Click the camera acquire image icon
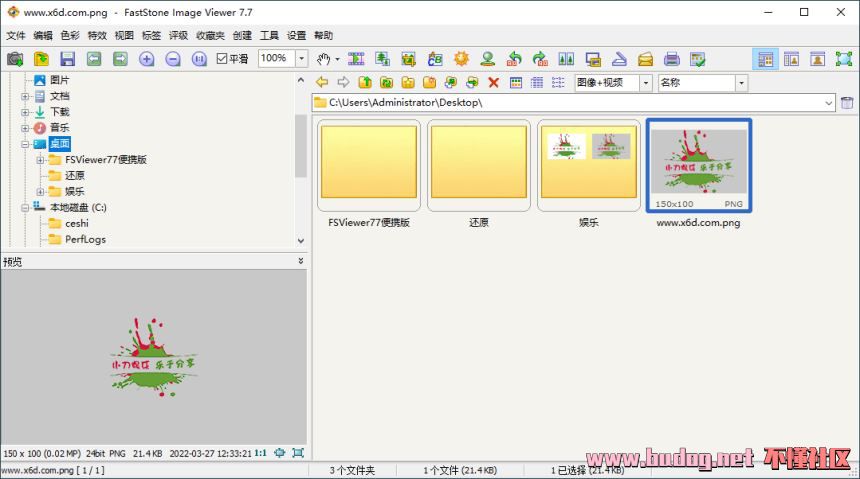 pos(15,59)
